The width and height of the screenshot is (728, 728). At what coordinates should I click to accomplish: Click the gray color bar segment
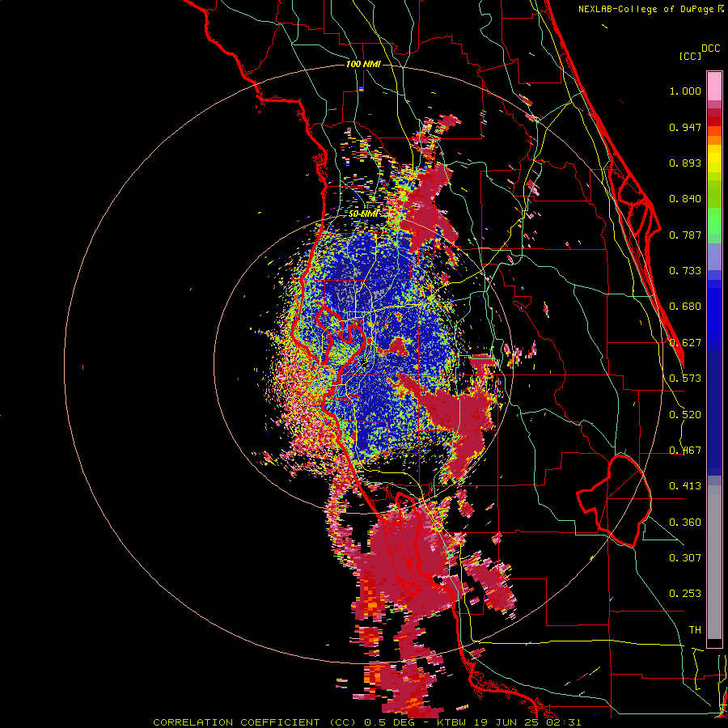click(714, 562)
